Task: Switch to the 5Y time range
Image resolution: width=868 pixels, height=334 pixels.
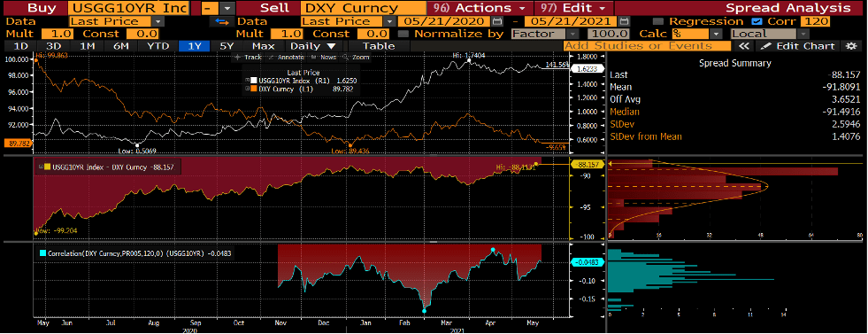Action: (x=227, y=46)
